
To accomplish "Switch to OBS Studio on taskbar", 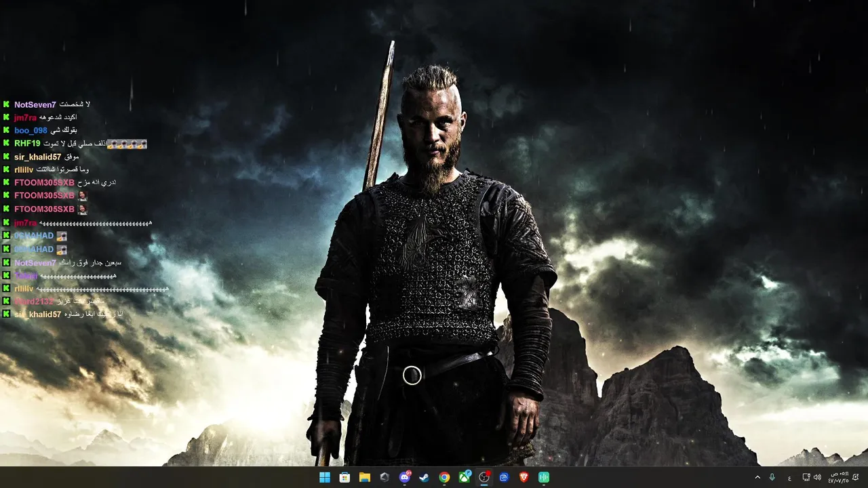I will point(484,477).
